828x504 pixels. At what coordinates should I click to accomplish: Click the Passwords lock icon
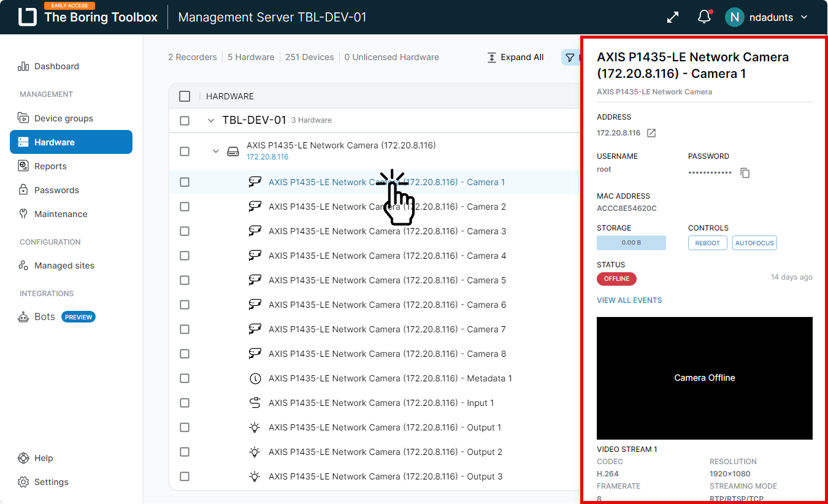(23, 190)
